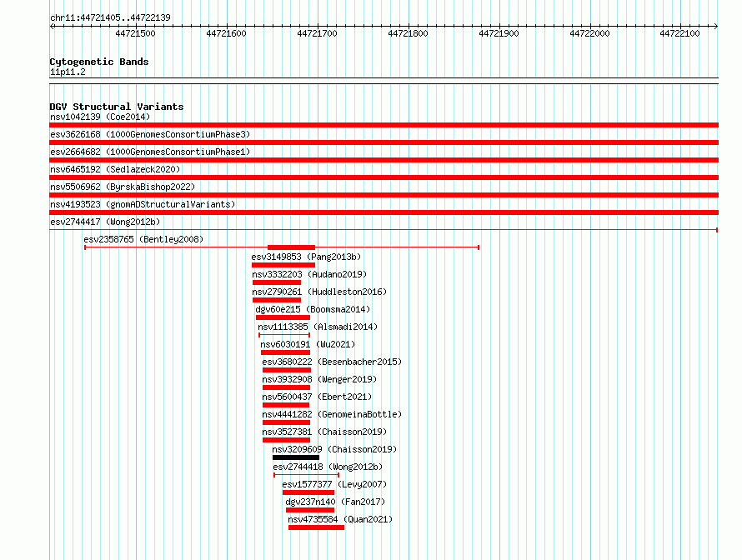Image resolution: width=742 pixels, height=560 pixels.
Task: Click nsv3527381 (Chaisson2019) label
Action: click(324, 432)
